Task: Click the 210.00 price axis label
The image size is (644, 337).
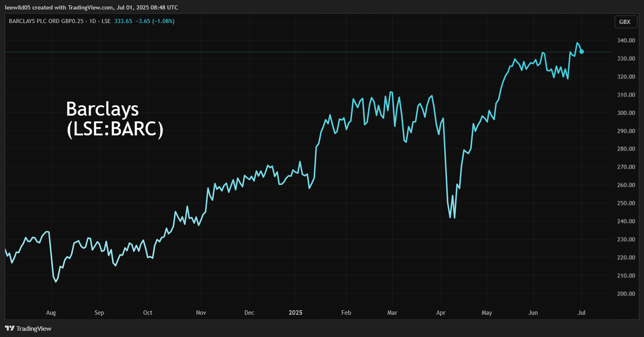Action: (x=626, y=275)
